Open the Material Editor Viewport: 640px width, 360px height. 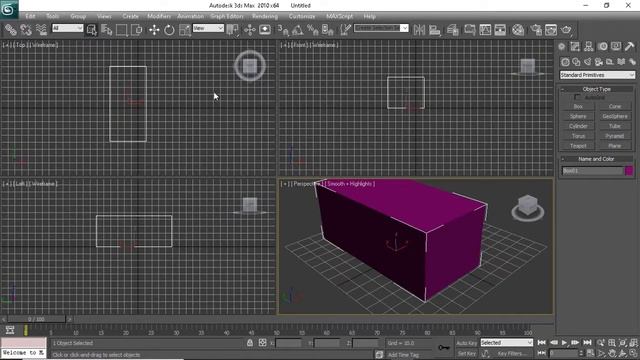518,29
